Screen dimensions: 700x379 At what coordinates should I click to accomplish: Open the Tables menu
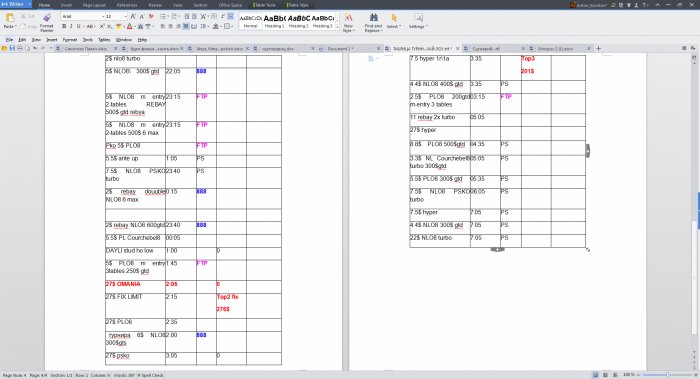[x=104, y=40]
